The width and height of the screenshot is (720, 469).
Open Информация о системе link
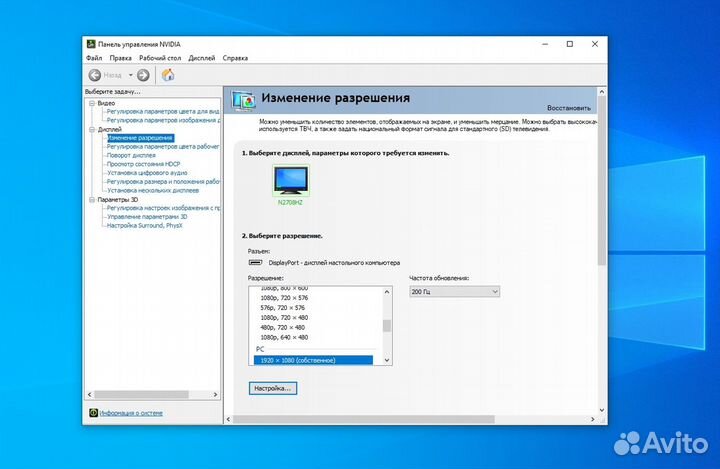[x=131, y=413]
